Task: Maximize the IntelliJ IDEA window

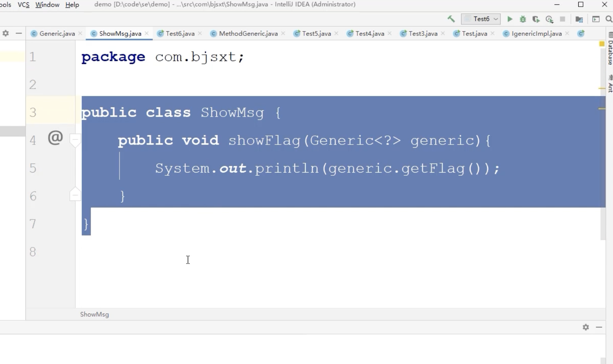Action: [581, 5]
